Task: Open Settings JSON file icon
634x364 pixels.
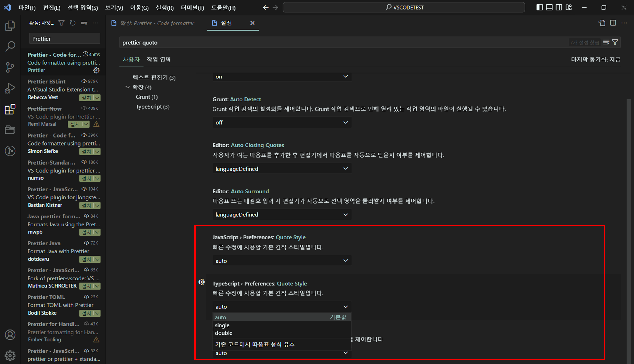Action: click(602, 23)
